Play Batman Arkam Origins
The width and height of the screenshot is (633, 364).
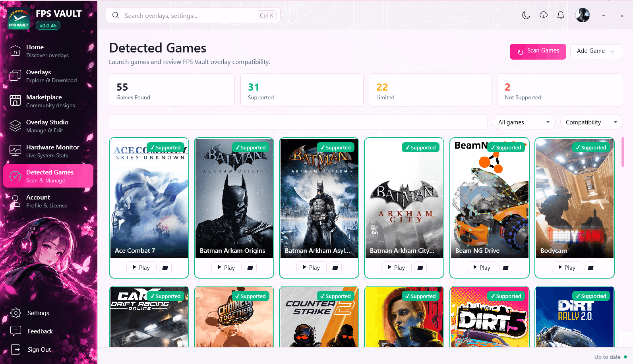[x=226, y=268]
